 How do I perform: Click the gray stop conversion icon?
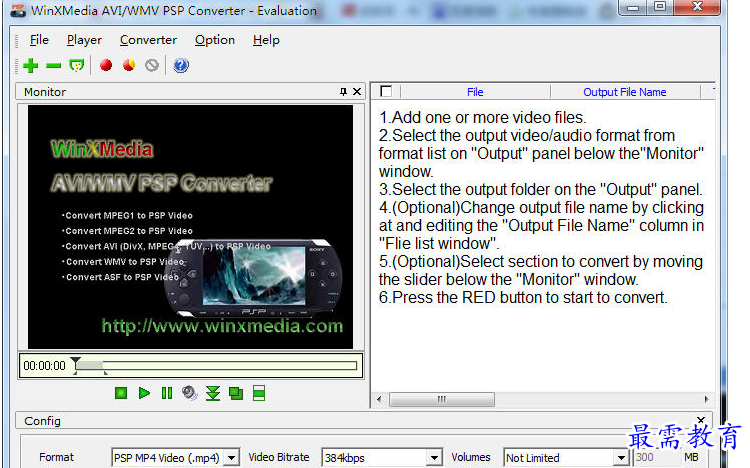click(152, 65)
